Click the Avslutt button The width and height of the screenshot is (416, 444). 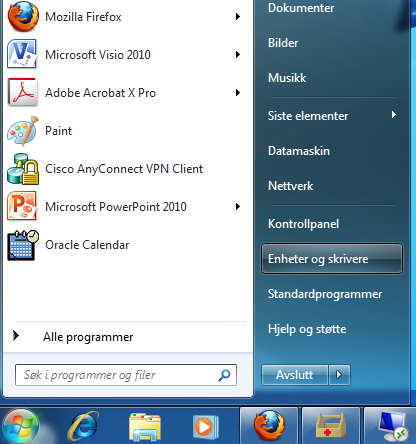tap(295, 375)
